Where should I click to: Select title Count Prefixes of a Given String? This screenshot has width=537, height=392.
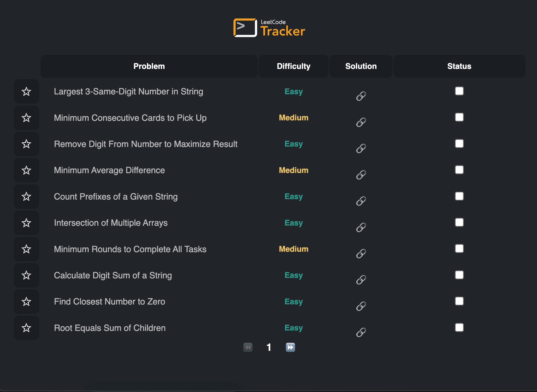[x=116, y=197]
